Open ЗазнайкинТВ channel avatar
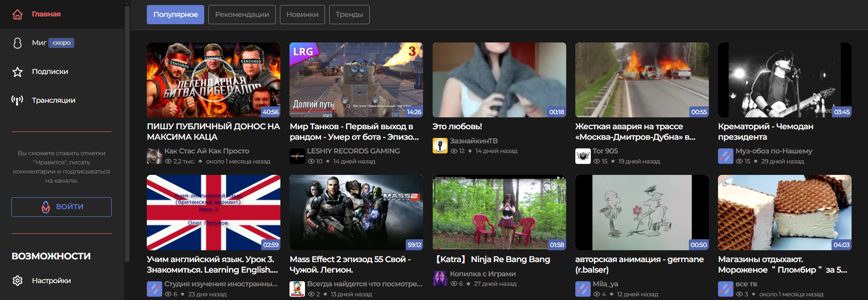The image size is (868, 300). tap(440, 146)
